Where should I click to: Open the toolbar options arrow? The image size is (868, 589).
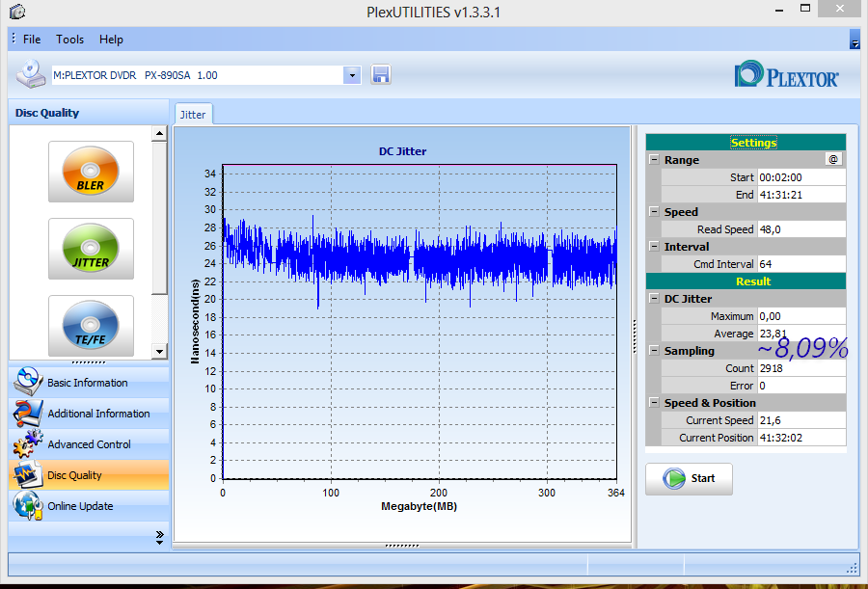coord(854,40)
